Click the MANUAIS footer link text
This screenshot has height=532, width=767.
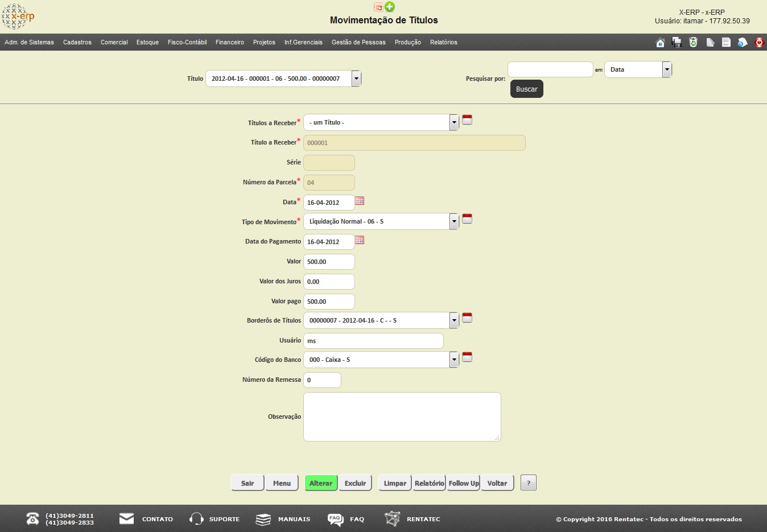pos(294,519)
